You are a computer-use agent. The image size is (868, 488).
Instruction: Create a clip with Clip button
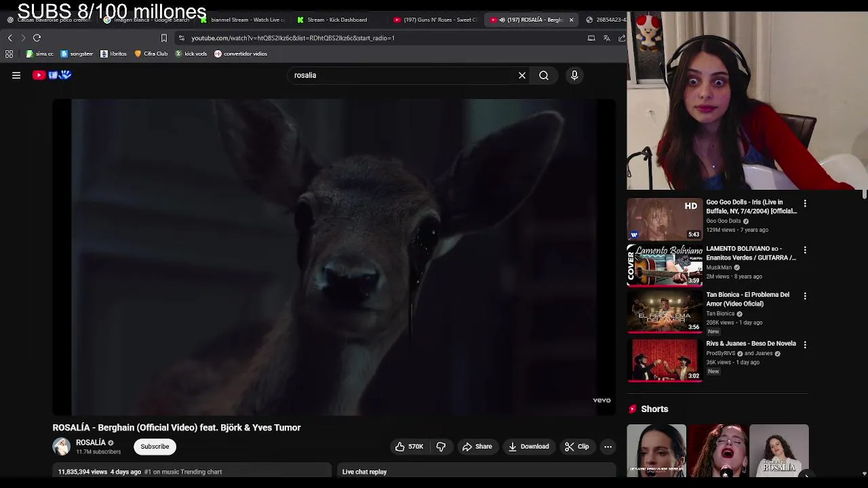pos(577,447)
